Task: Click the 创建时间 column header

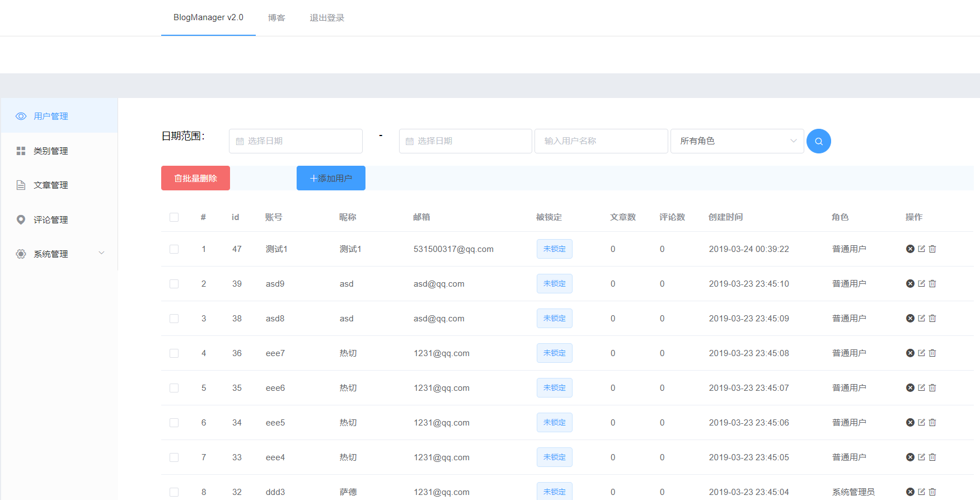Action: pyautogui.click(x=725, y=217)
